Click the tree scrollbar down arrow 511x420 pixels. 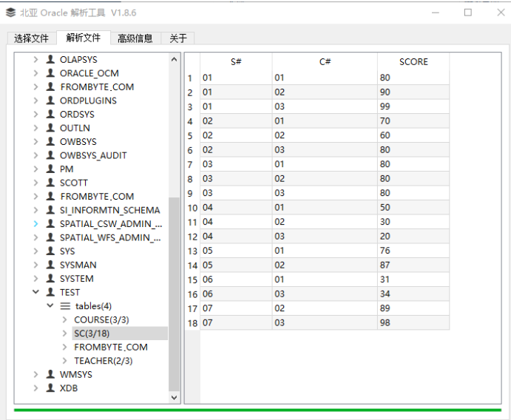click(x=175, y=397)
